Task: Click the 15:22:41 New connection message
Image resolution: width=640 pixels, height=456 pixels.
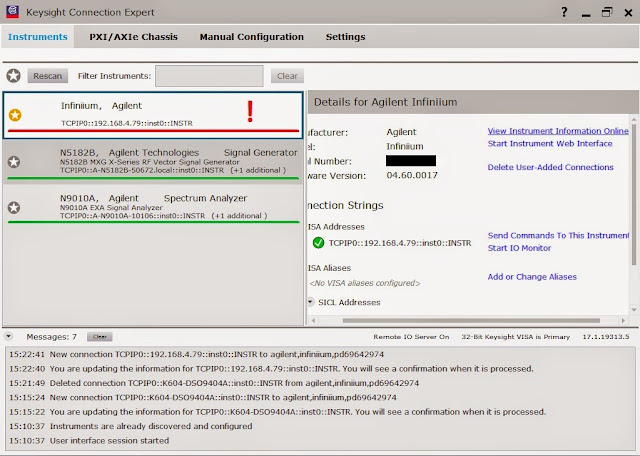Action: (x=197, y=354)
